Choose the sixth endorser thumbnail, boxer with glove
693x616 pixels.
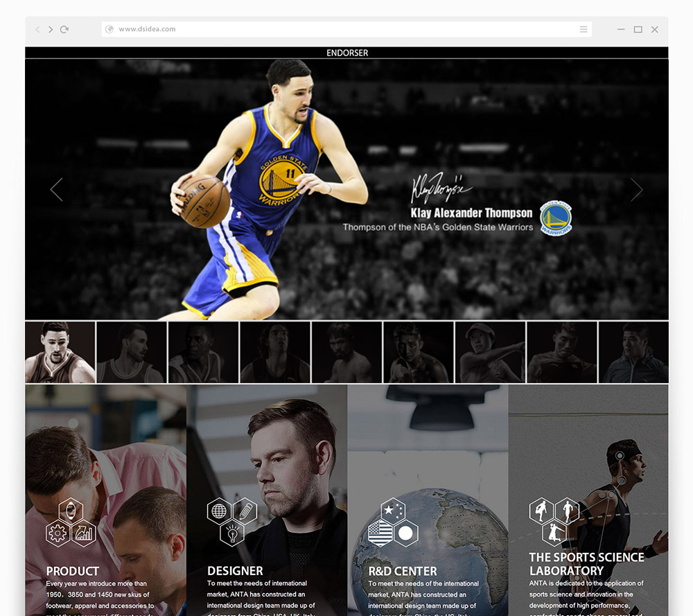(419, 352)
